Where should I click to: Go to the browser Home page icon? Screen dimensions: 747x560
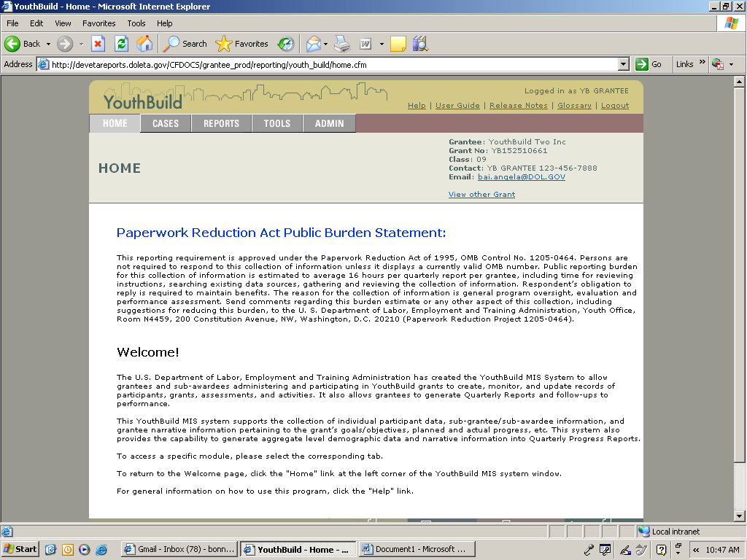pyautogui.click(x=144, y=44)
